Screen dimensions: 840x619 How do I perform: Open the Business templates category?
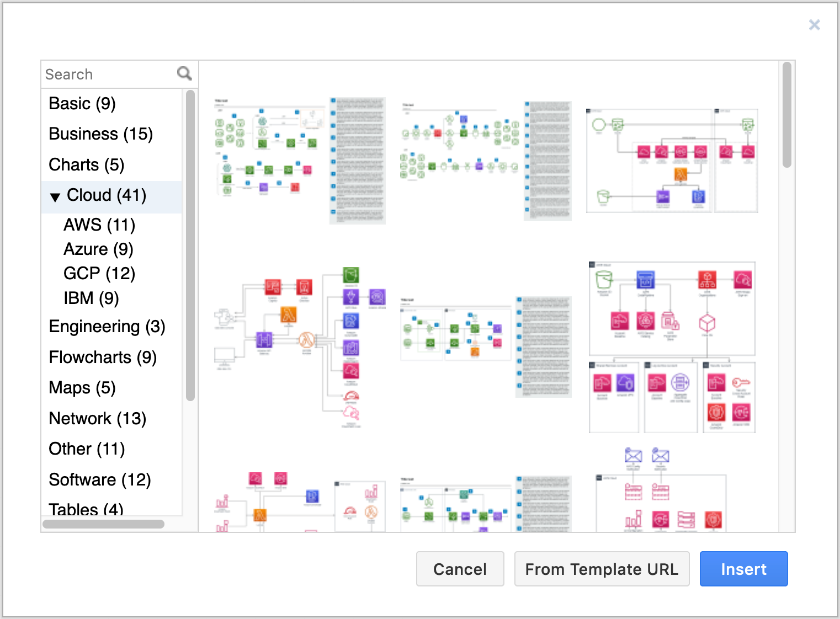[100, 134]
